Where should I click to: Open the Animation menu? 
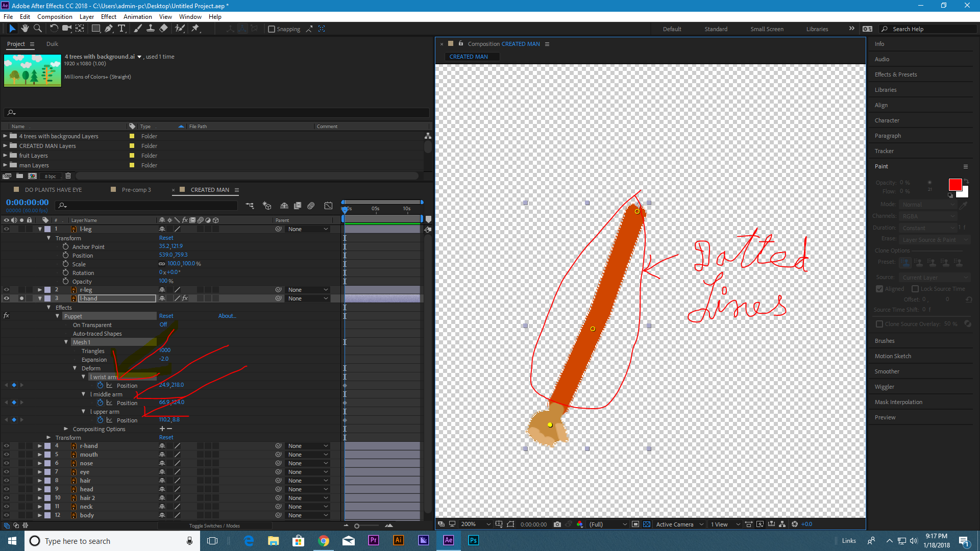(x=138, y=16)
